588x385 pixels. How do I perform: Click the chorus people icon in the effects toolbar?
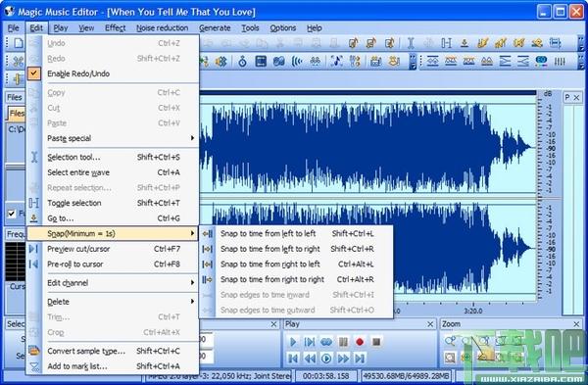coord(316,61)
